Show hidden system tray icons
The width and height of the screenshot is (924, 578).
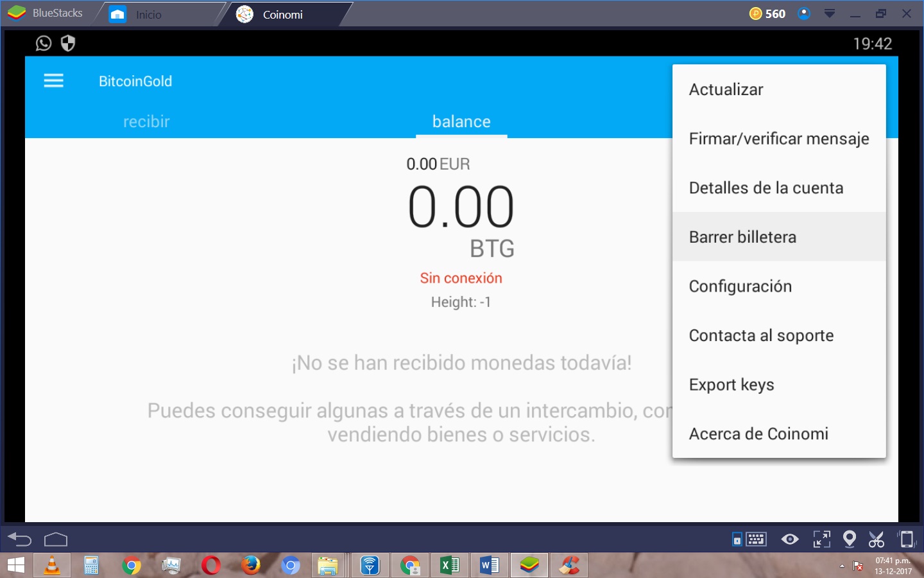[842, 566]
